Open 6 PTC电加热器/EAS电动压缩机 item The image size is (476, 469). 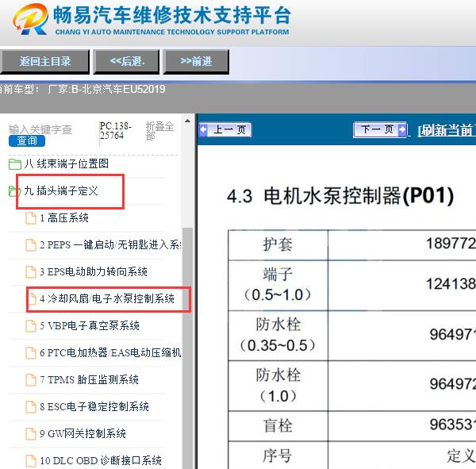pyautogui.click(x=110, y=352)
